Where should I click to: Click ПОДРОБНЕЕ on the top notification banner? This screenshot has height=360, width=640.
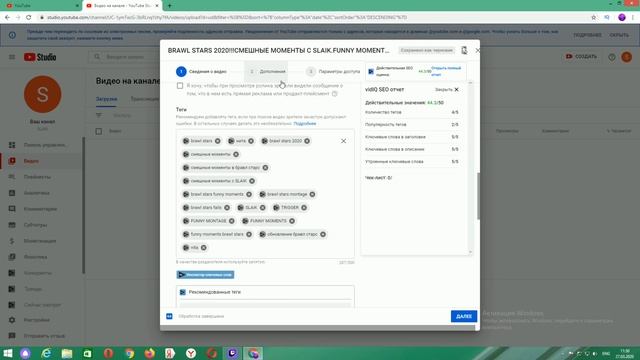[587, 35]
